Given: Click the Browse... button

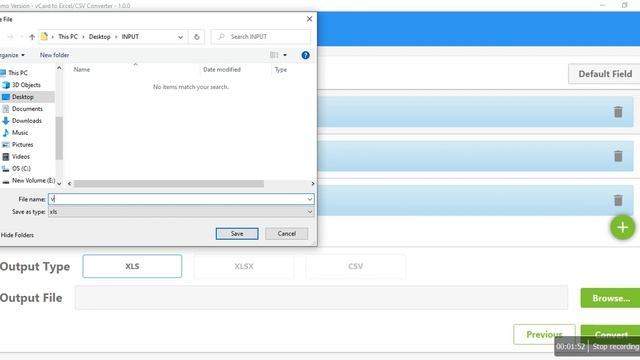Looking at the screenshot, I should tap(611, 298).
